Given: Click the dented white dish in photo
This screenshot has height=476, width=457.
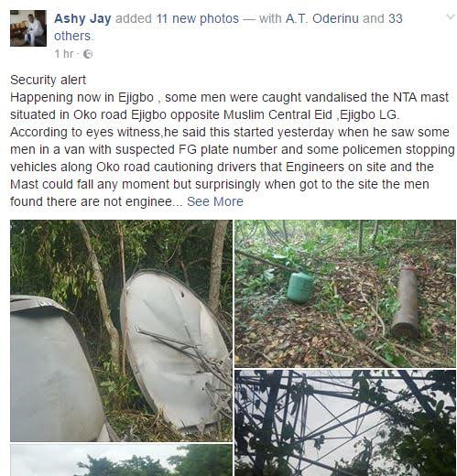Looking at the screenshot, I should click(176, 350).
